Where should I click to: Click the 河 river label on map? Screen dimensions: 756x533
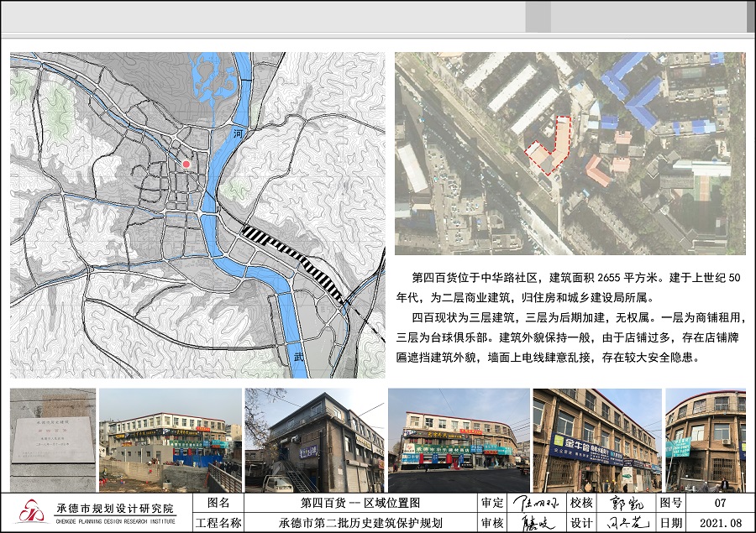click(x=239, y=134)
